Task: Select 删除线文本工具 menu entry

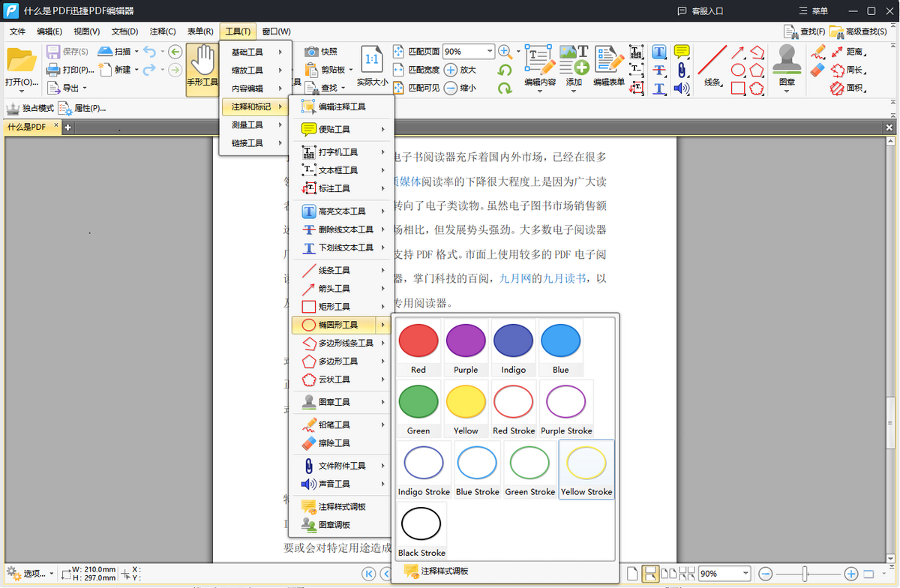Action: coord(342,229)
